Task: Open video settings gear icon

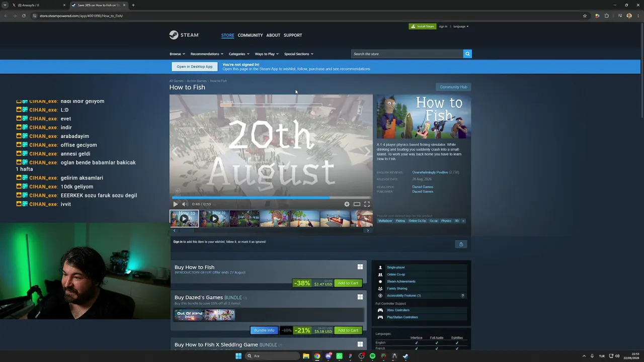Action: click(347, 204)
